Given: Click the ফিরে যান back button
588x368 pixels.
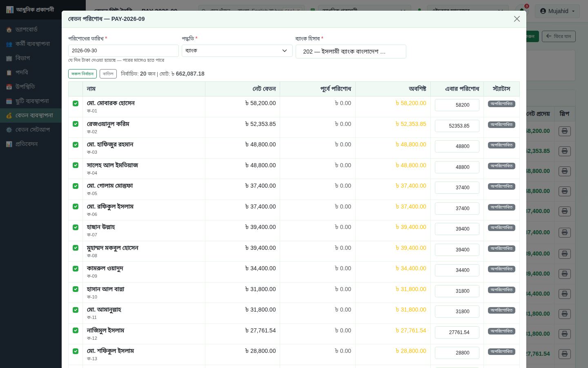Looking at the screenshot, I should click(x=559, y=36).
